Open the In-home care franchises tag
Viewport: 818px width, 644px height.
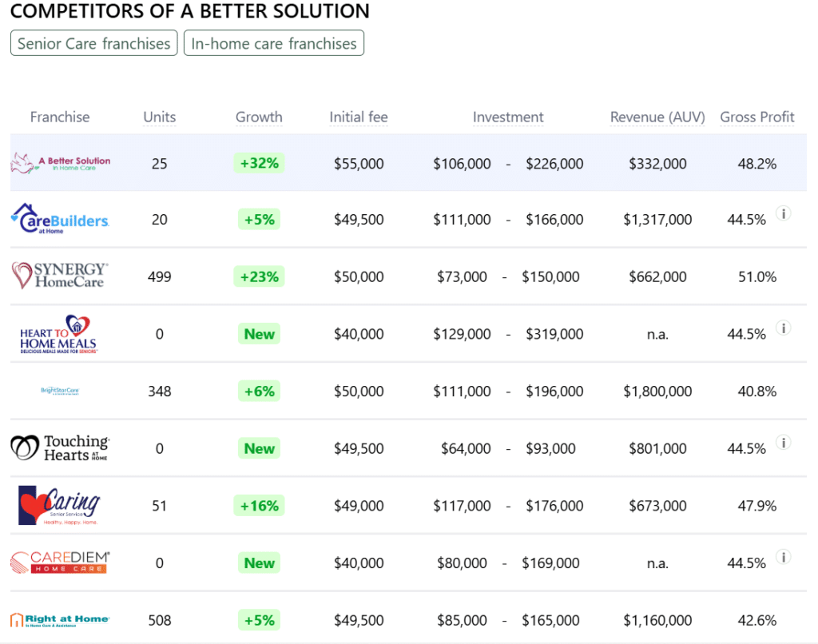coord(274,43)
